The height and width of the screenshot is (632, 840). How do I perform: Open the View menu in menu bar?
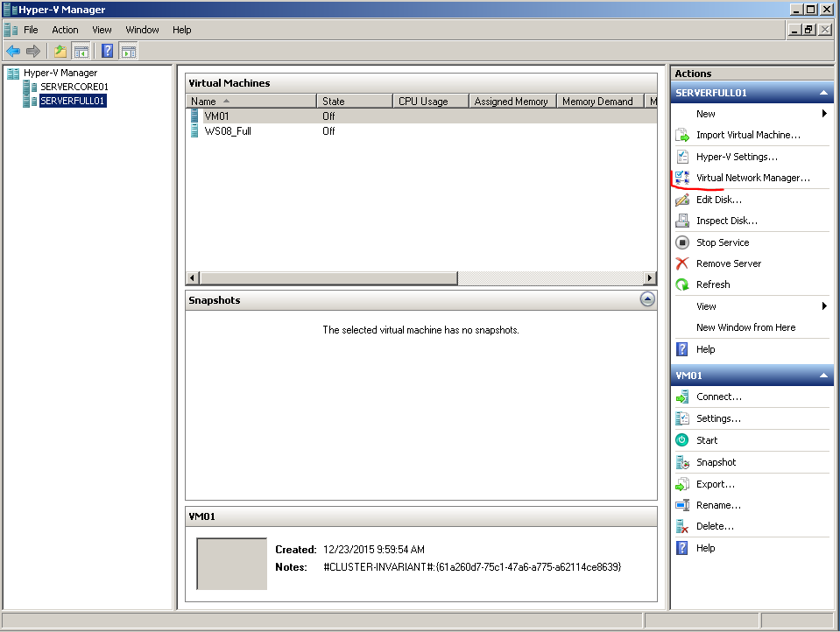102,30
